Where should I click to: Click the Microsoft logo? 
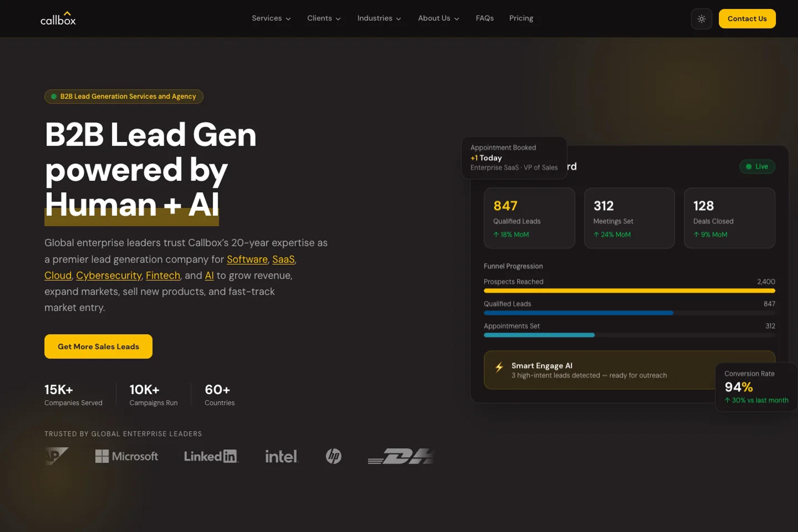point(127,456)
